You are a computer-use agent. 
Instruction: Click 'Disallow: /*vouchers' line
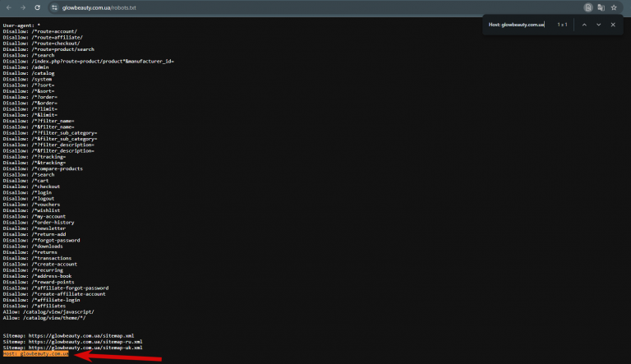coord(31,205)
